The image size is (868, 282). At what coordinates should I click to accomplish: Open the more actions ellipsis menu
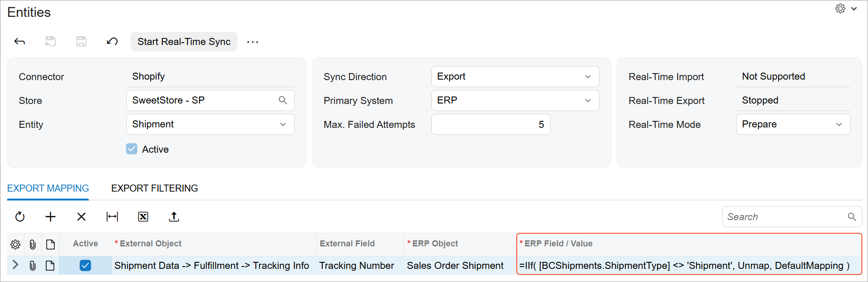[253, 42]
